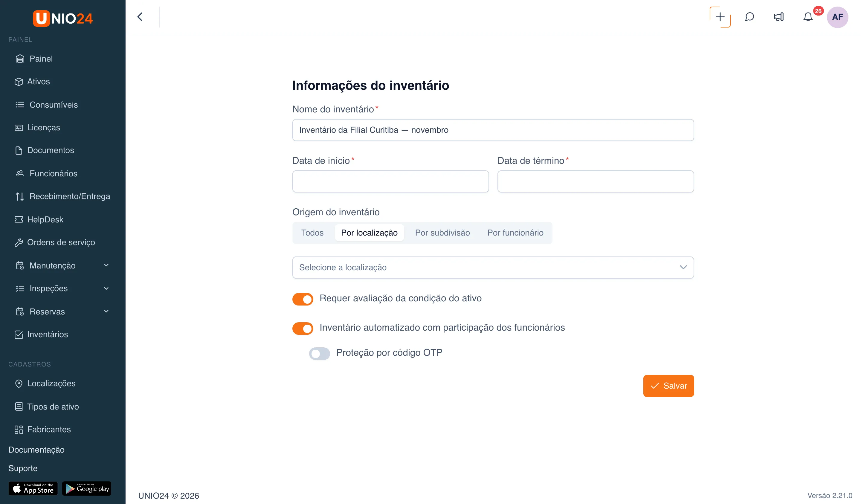
Task: Open the quick add plus icon
Action: click(x=720, y=17)
